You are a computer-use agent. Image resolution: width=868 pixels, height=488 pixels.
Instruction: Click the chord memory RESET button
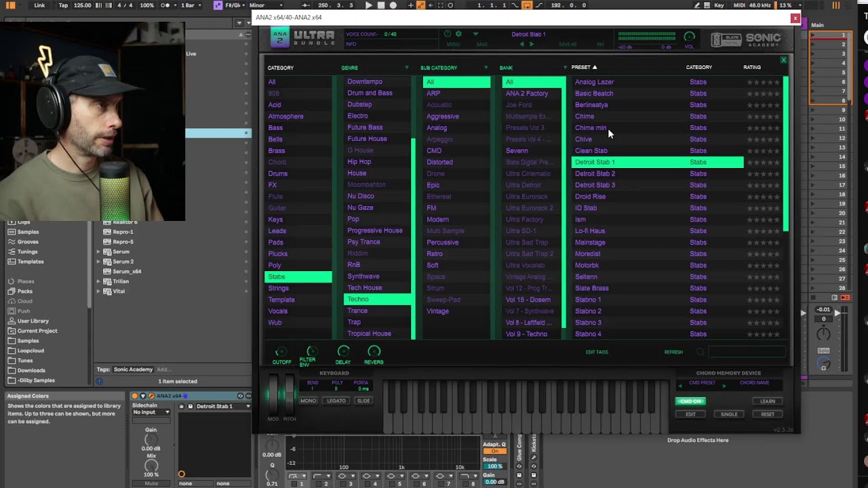[768, 414]
